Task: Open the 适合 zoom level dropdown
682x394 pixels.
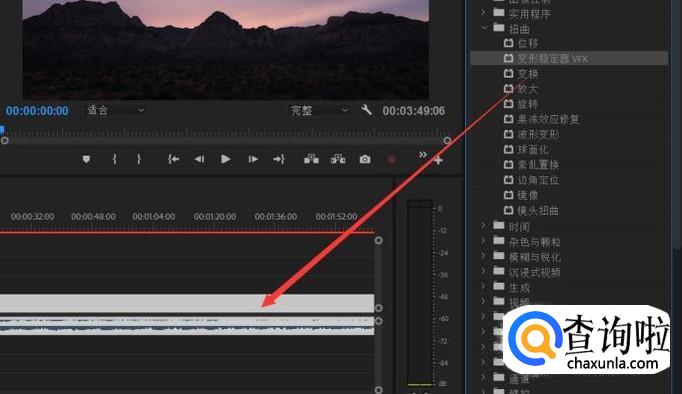Action: 115,110
